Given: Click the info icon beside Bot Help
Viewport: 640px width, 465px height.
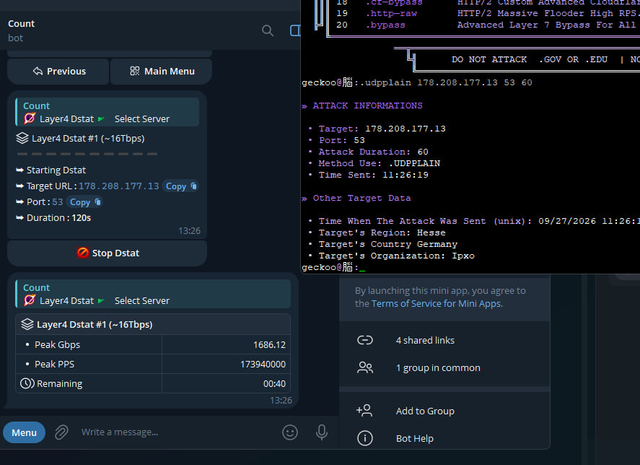Looking at the screenshot, I should pyautogui.click(x=365, y=438).
